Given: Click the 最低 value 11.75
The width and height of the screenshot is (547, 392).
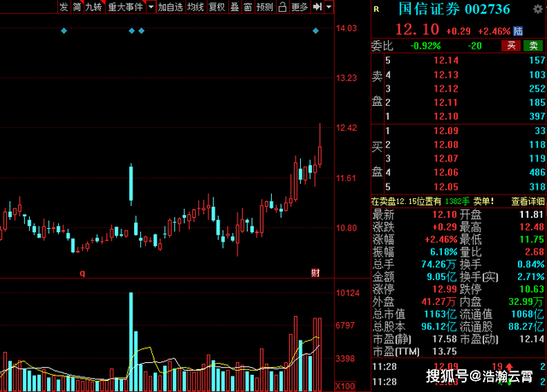Looking at the screenshot, I should tap(532, 239).
